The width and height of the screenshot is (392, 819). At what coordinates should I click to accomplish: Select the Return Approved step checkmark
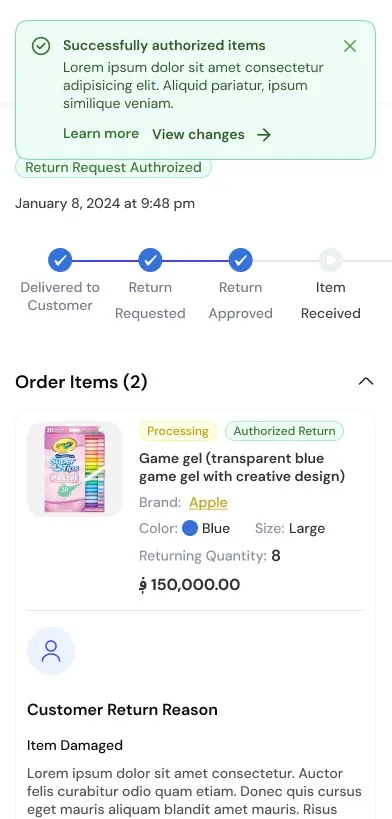click(240, 260)
